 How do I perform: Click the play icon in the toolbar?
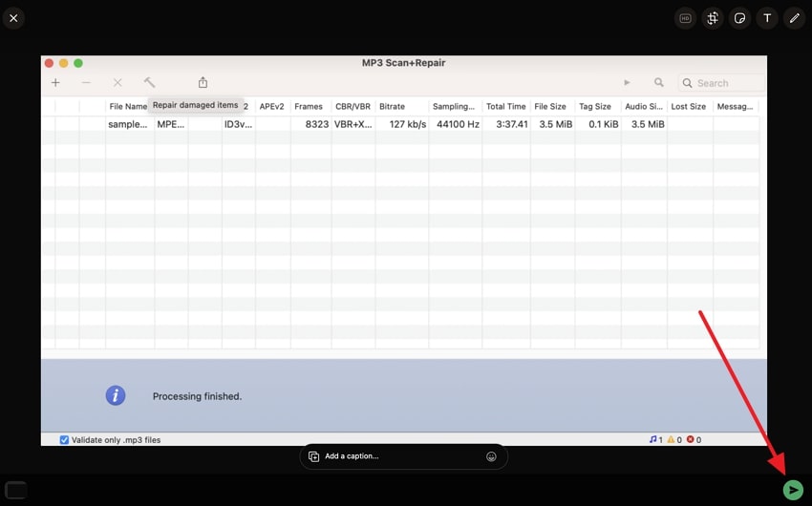[x=628, y=83]
